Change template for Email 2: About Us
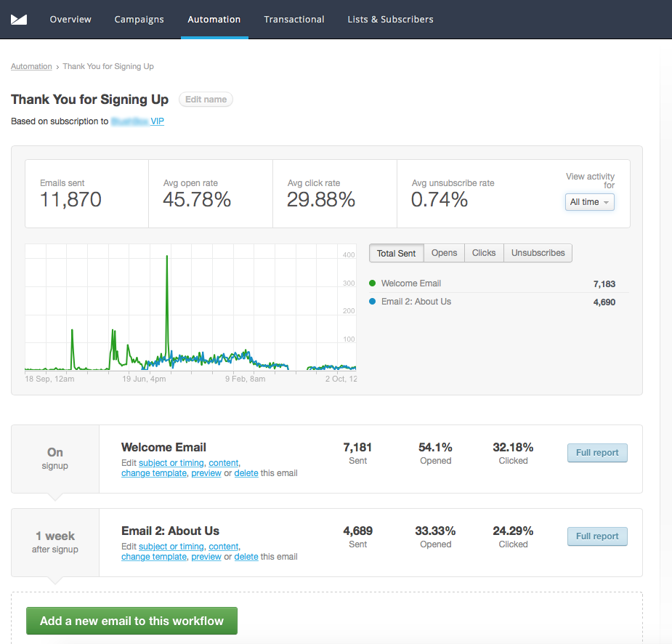672x644 pixels. pos(154,557)
